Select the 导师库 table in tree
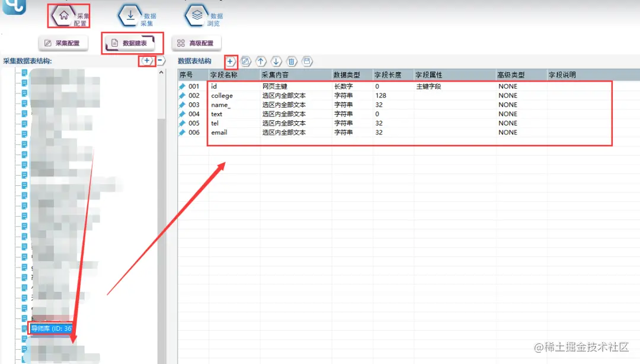This screenshot has height=364, width=640. 52,328
